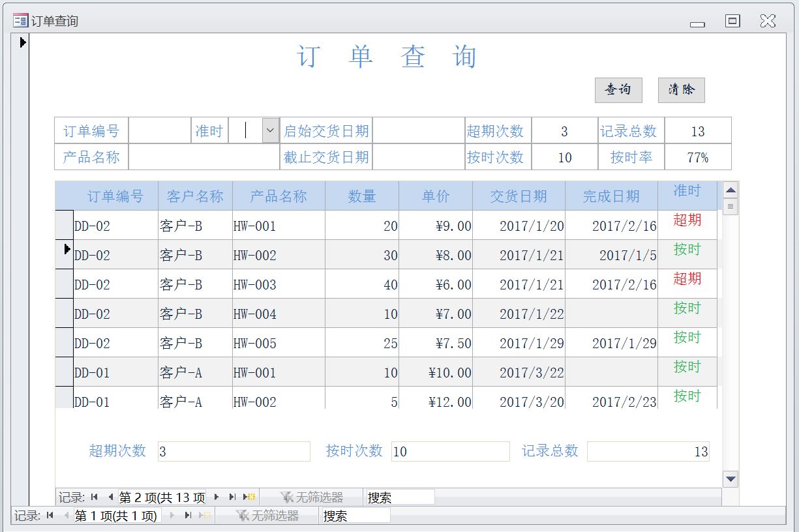Viewport: 799px width, 532px height.
Task: Click the subform 无筛选器 filter indicator
Action: click(x=312, y=497)
